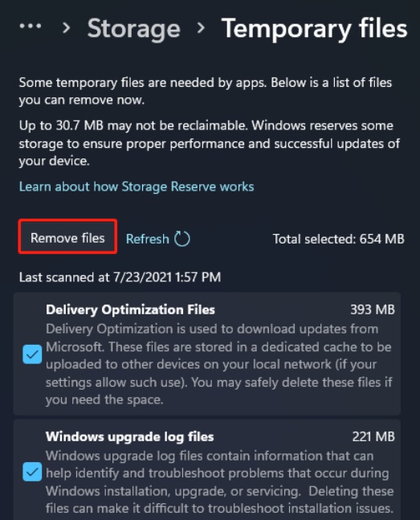Uncheck the Delivery Optimization Files checkbox
The width and height of the screenshot is (420, 520).
click(x=32, y=354)
